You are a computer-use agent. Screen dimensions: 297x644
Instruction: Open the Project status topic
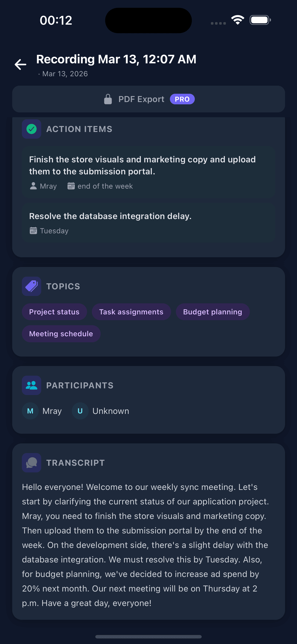click(54, 311)
